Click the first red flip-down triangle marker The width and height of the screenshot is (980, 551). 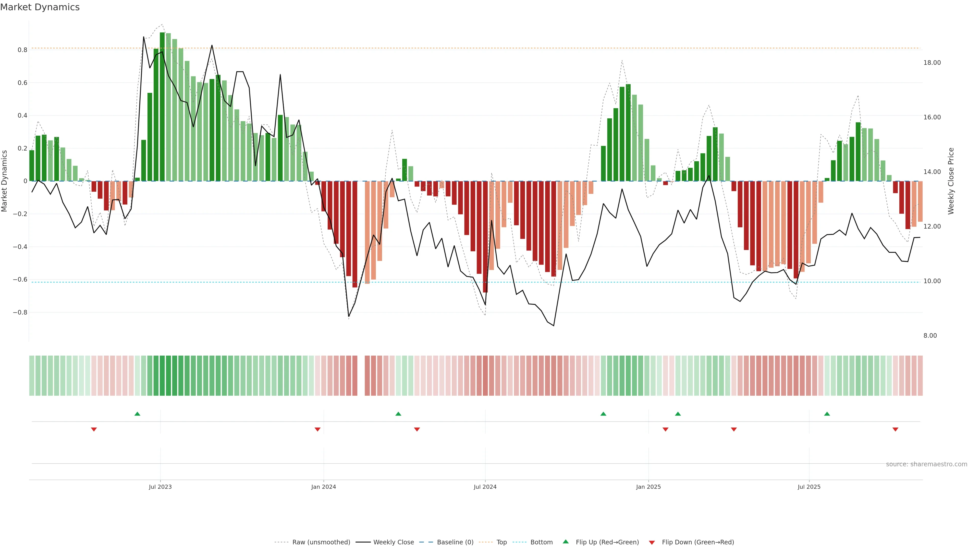point(94,429)
